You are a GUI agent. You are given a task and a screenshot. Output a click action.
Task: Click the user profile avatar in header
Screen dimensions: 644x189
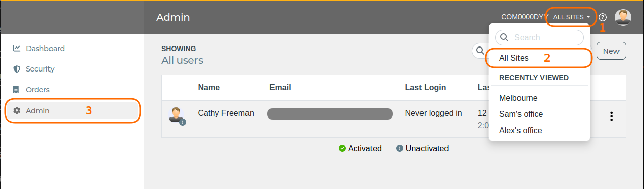[623, 17]
